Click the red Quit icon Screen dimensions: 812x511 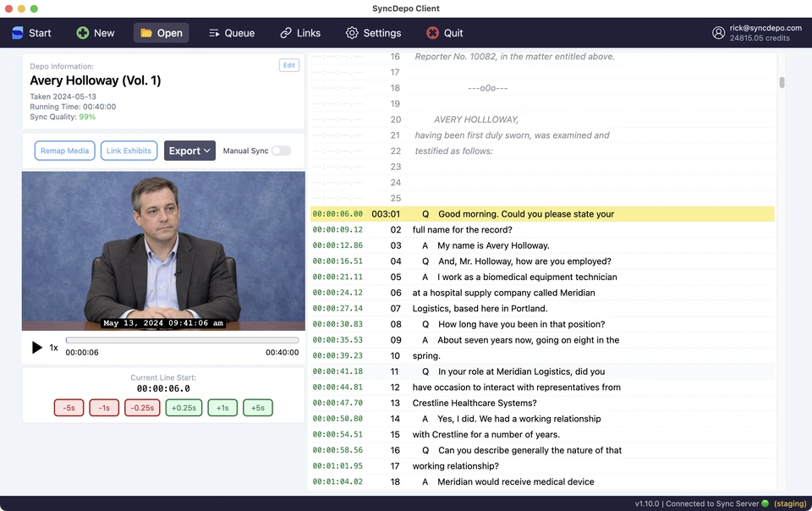[432, 33]
